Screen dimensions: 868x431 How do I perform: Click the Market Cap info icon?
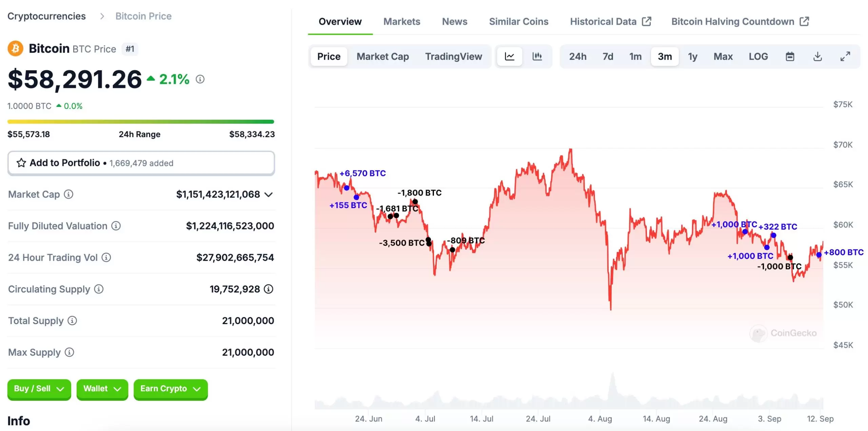[69, 194]
